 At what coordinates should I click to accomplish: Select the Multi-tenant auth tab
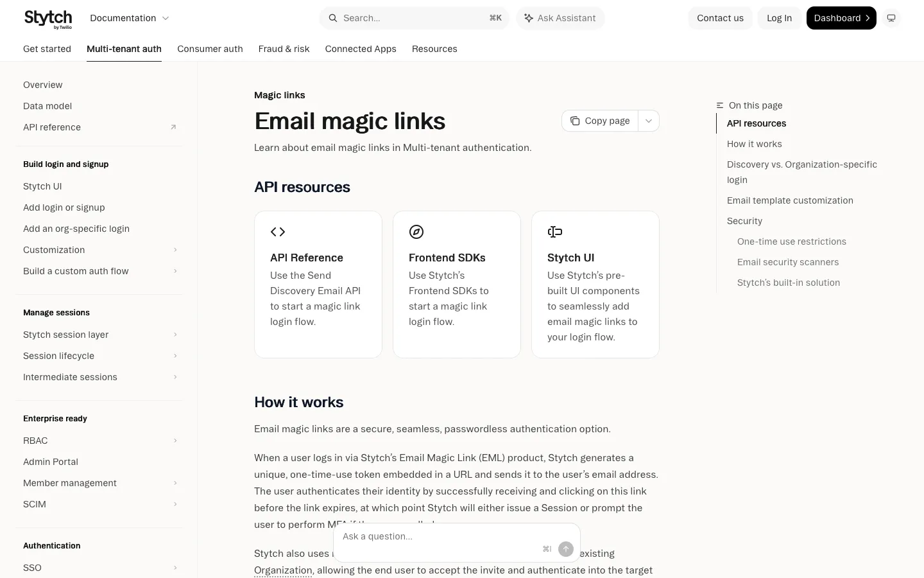click(124, 49)
